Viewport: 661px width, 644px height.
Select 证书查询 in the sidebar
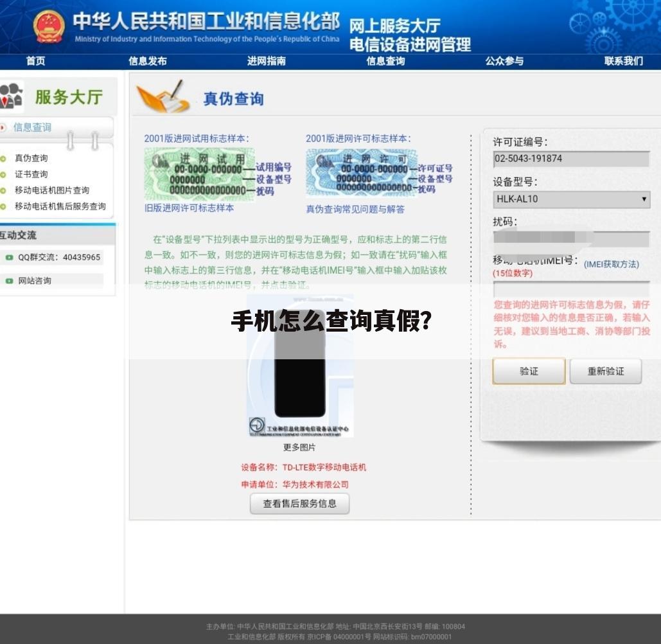tap(31, 174)
